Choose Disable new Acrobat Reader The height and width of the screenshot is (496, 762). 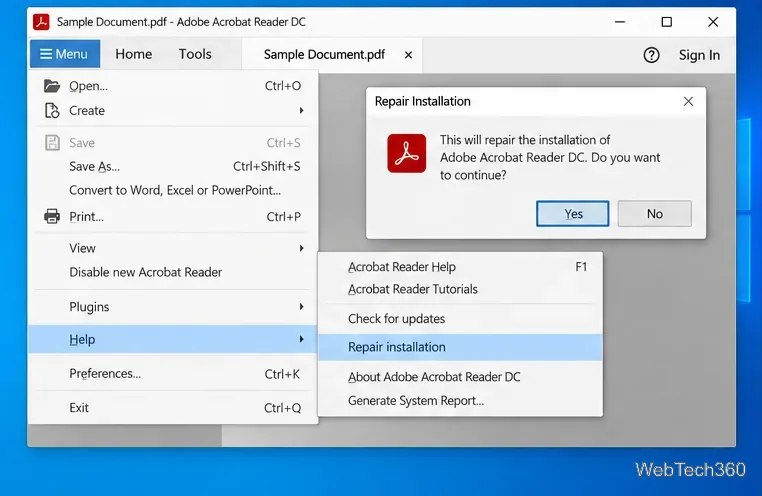point(173,272)
